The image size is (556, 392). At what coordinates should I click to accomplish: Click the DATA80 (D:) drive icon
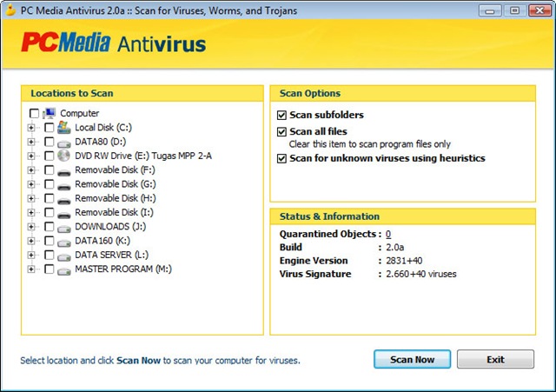tap(63, 142)
